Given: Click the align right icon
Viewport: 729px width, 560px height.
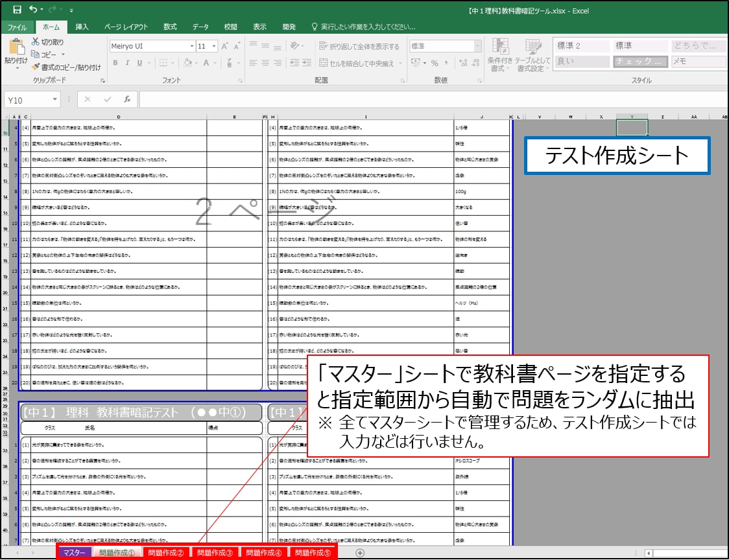Looking at the screenshot, I should coord(277,63).
